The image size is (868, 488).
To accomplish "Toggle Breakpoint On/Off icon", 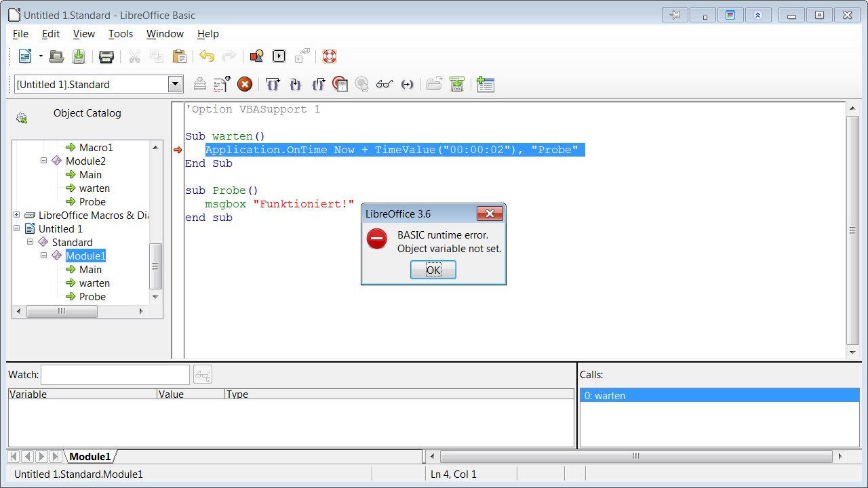I will (x=340, y=84).
